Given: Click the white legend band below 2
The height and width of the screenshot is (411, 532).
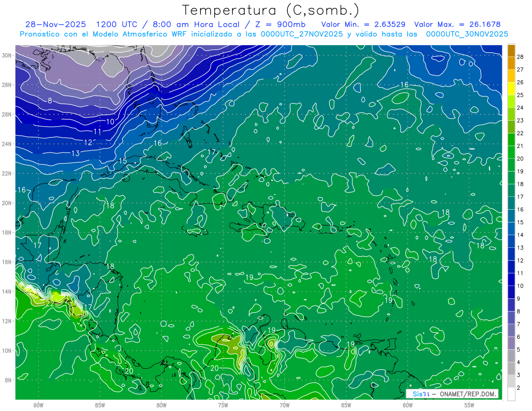Looking at the screenshot, I should click(511, 394).
